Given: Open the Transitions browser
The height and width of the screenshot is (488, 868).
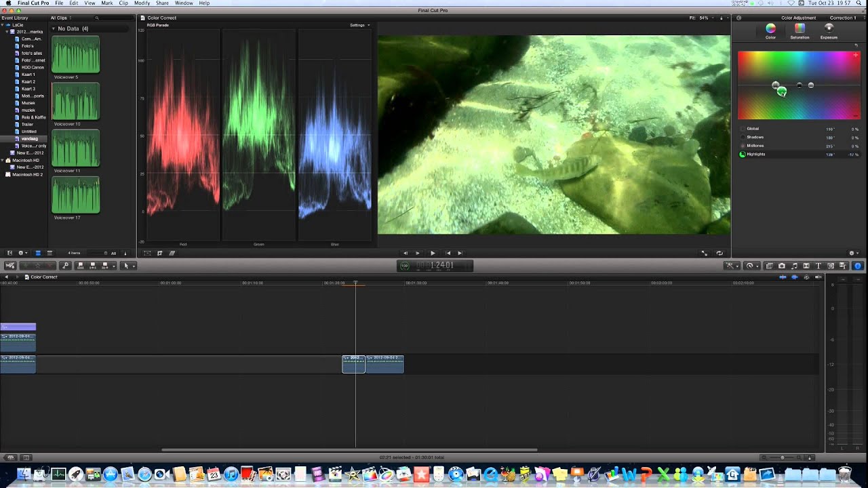Looking at the screenshot, I should pos(806,266).
